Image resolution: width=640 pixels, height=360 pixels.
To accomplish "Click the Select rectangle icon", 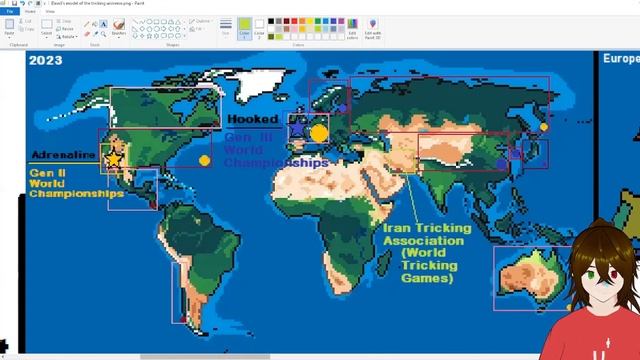I will pyautogui.click(x=47, y=24).
